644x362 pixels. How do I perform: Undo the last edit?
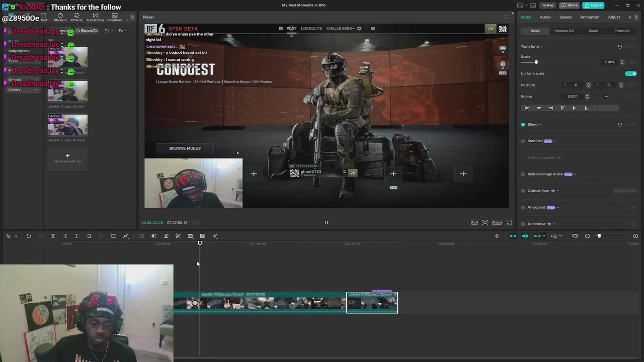pos(29,236)
